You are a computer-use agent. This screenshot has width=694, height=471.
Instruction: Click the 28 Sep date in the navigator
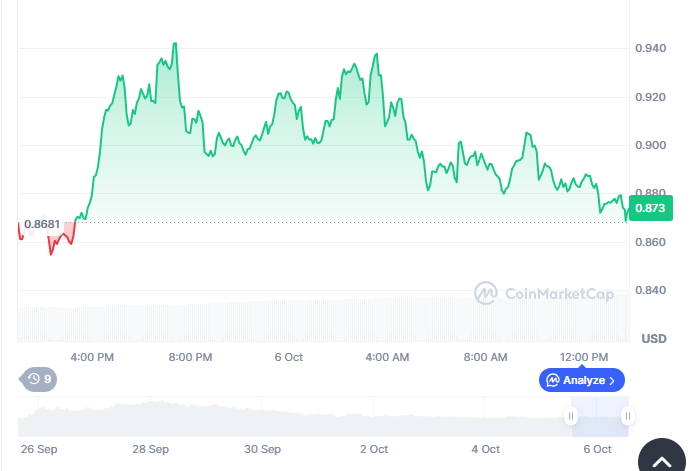(x=150, y=450)
